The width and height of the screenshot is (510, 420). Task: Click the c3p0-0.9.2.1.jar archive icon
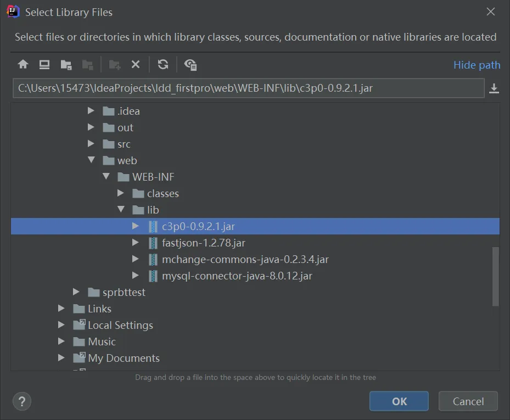point(153,226)
